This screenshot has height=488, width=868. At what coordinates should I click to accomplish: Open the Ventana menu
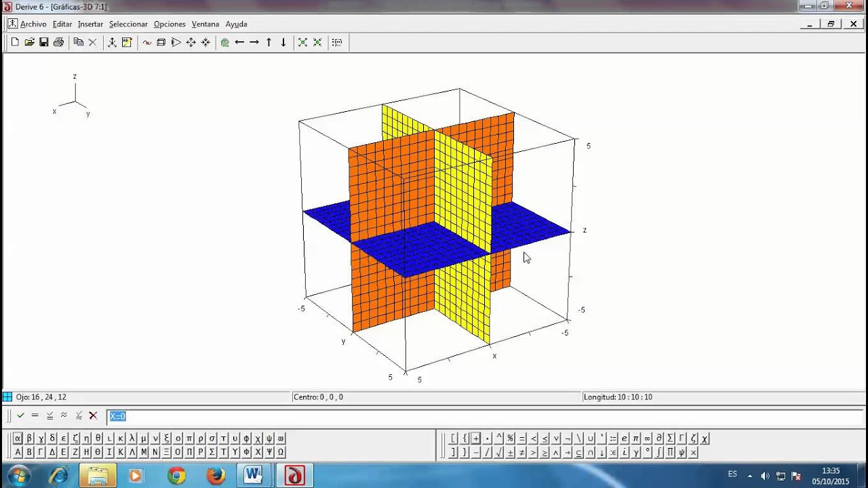[205, 24]
